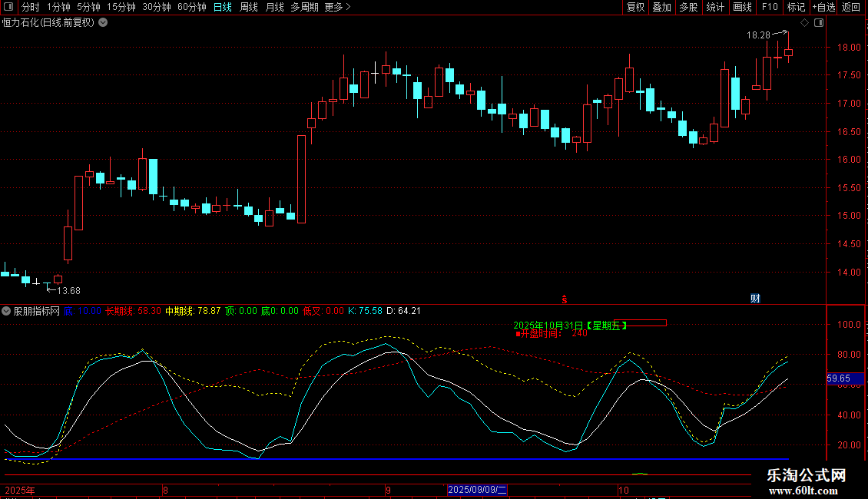Expand the 恒力石化 chart title dropdown
The height and width of the screenshot is (499, 868).
click(x=103, y=23)
